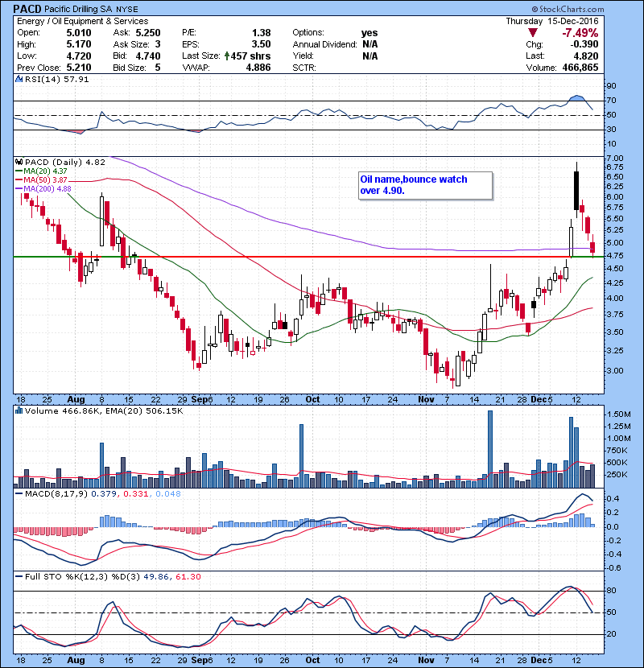The width and height of the screenshot is (644, 668).
Task: Click the -0.6 level on MACD axis
Action: 613,568
